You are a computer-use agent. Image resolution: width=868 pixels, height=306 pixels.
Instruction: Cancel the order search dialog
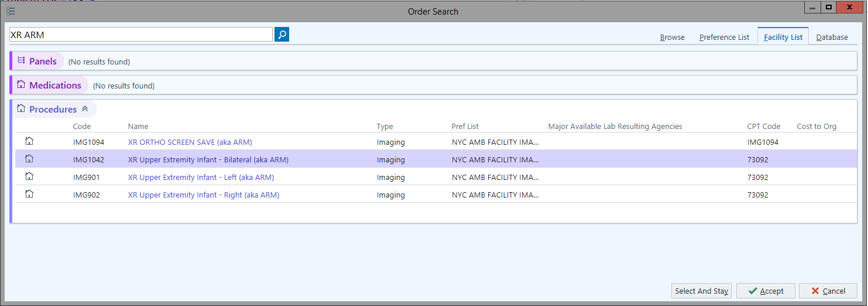click(x=828, y=291)
